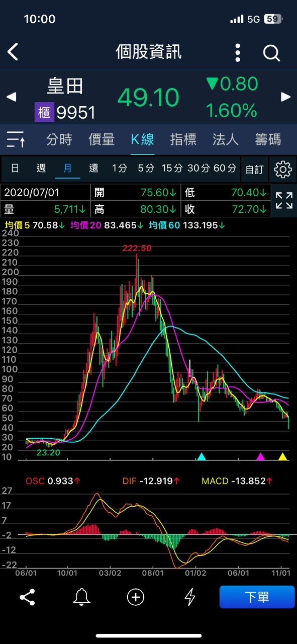Screen dimensions: 297x644
Task: Tap the share icon
Action: 27,597
